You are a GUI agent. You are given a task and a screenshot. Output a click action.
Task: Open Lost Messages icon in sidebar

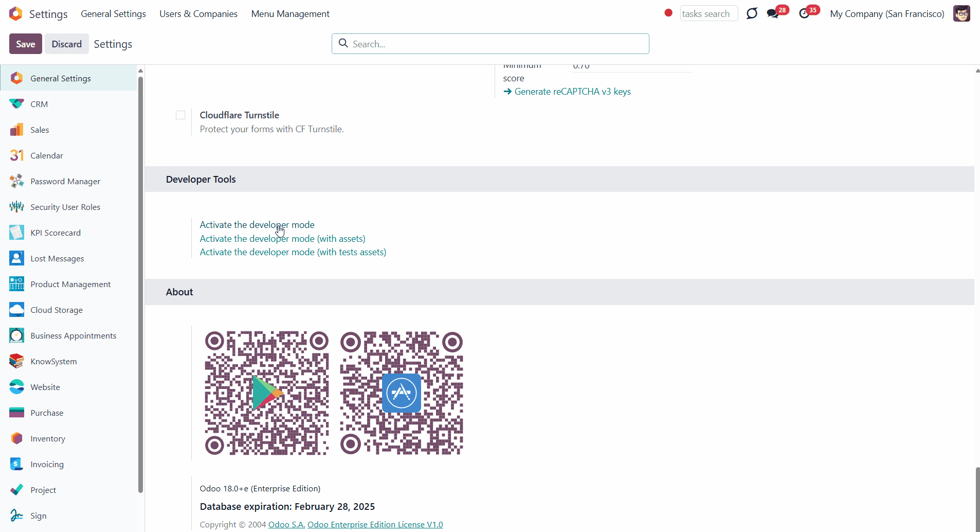(16, 258)
